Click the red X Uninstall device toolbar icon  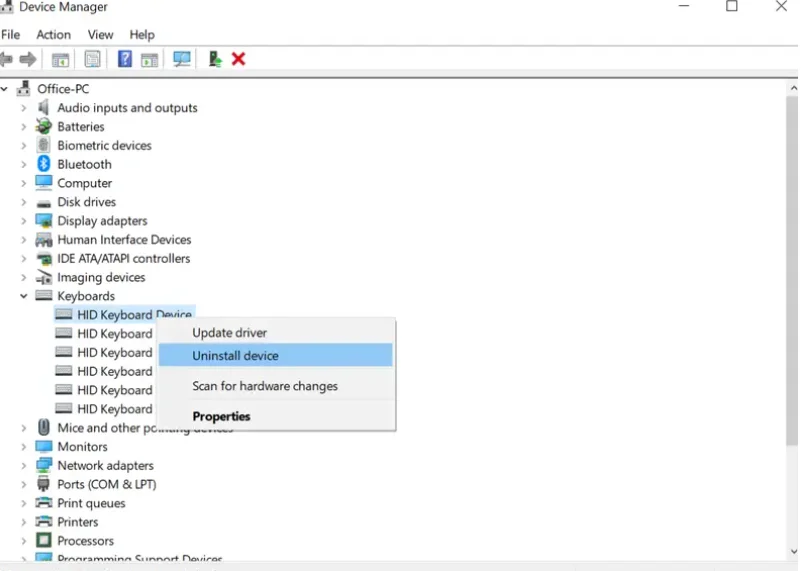point(238,59)
